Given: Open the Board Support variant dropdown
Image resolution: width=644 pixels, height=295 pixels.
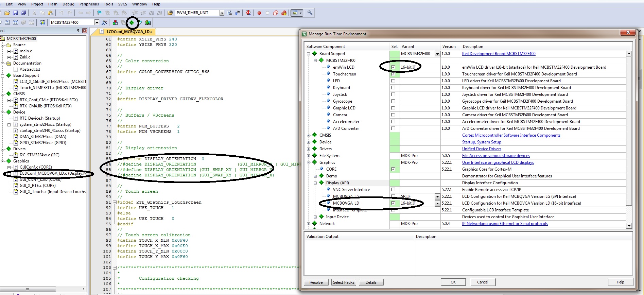Looking at the screenshot, I should pos(437,54).
